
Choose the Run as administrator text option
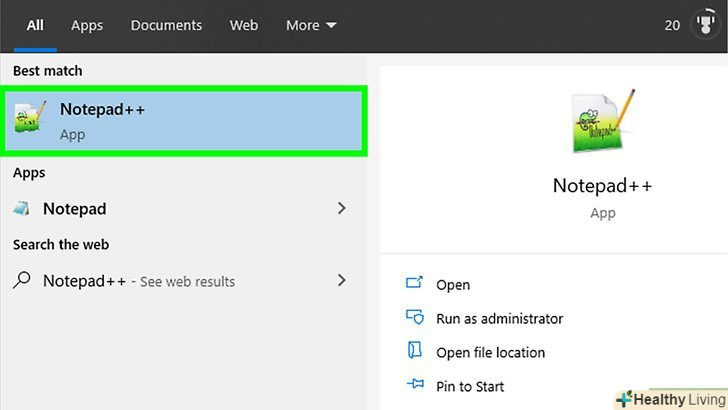(499, 319)
